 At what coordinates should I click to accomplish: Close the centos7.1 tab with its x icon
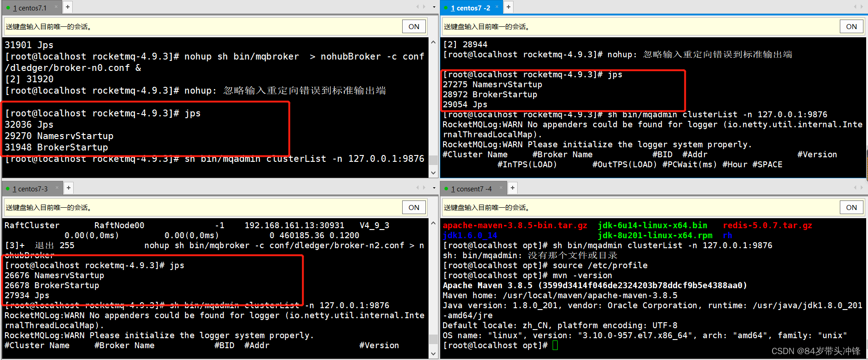[x=56, y=7]
